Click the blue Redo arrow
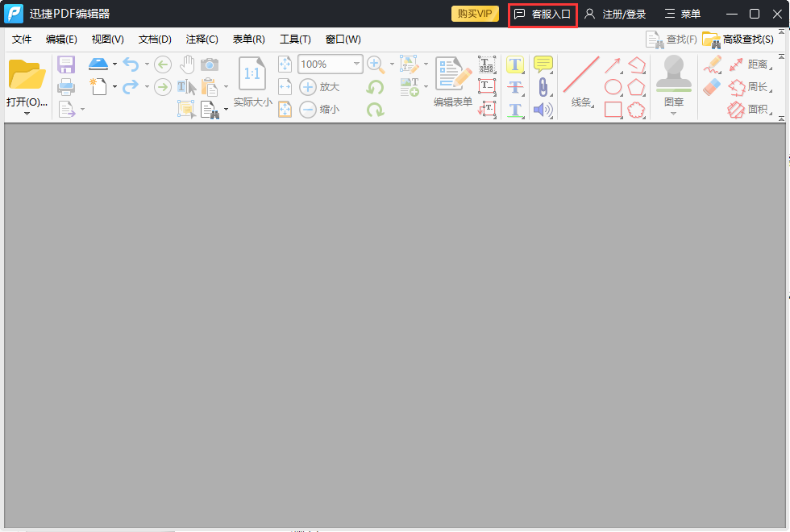This screenshot has height=532, width=790. [131, 87]
